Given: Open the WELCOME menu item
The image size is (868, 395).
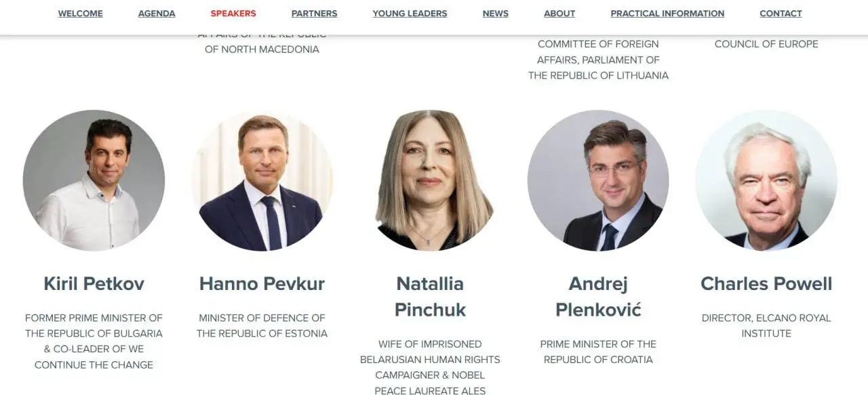Looking at the screenshot, I should [x=80, y=14].
